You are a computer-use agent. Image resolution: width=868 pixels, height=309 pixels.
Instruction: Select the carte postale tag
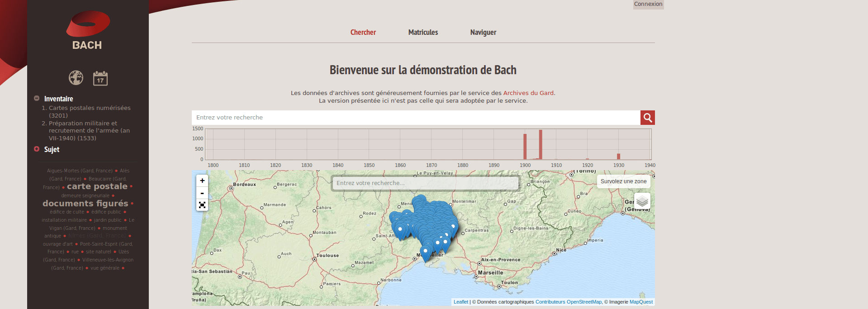point(97,186)
